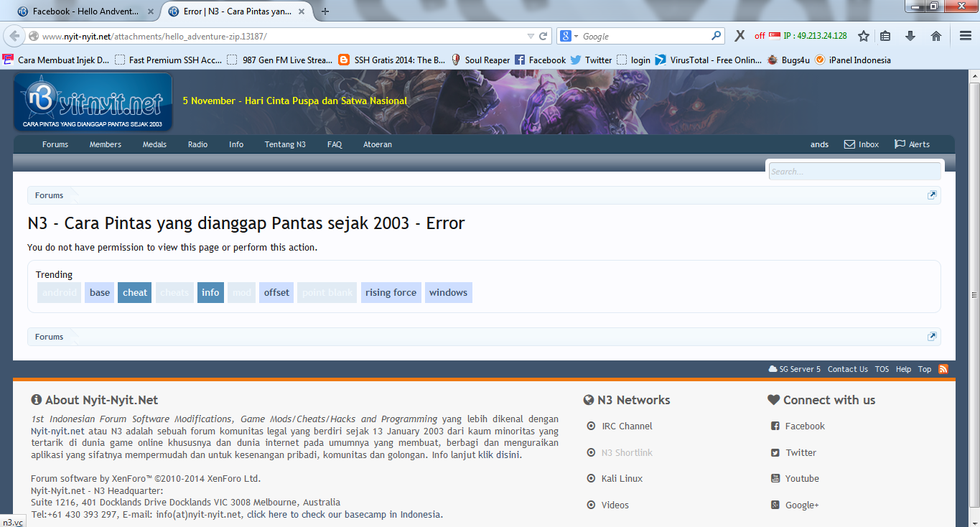
Task: Open VirusTotal bookmark
Action: click(709, 60)
